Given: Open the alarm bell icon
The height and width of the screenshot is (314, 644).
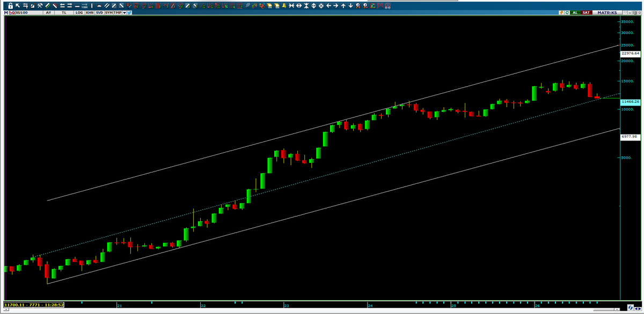Looking at the screenshot, I should [284, 6].
